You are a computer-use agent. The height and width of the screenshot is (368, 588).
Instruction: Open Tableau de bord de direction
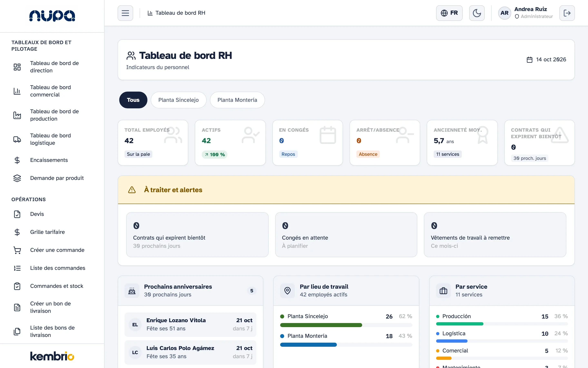[x=52, y=67]
